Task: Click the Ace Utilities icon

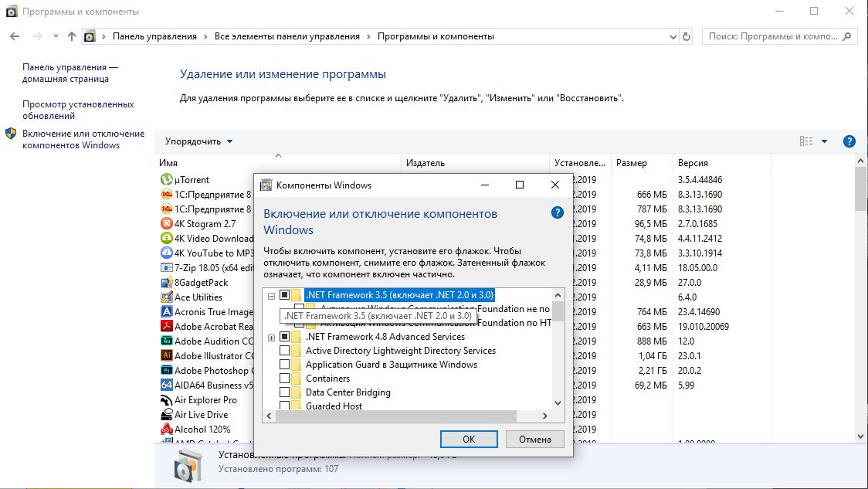Action: click(x=166, y=297)
